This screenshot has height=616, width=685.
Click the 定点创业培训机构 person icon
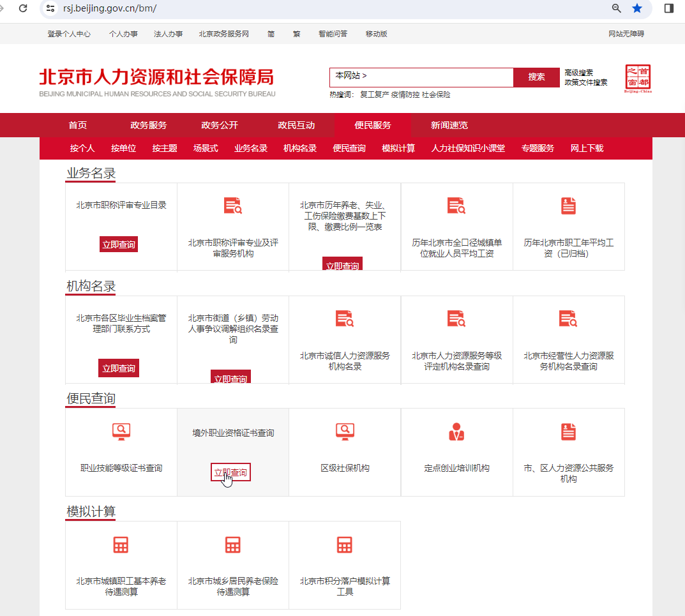click(456, 432)
